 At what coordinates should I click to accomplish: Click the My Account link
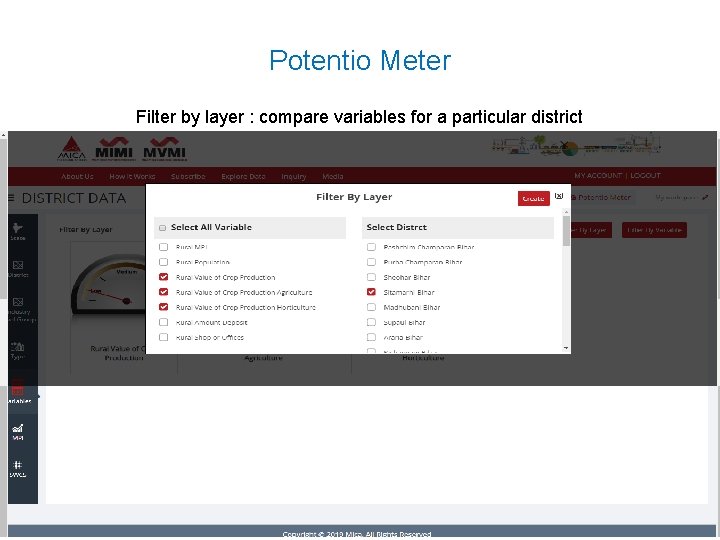[x=598, y=175]
